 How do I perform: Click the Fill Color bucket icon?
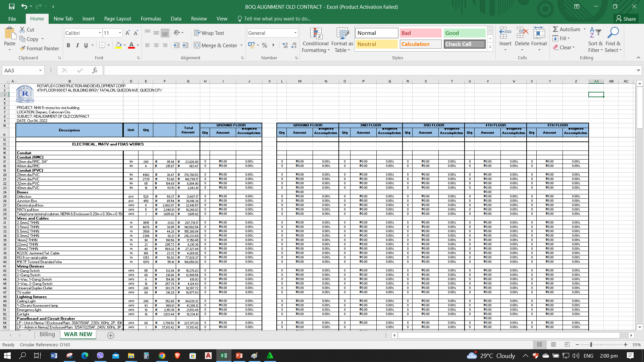coord(118,45)
